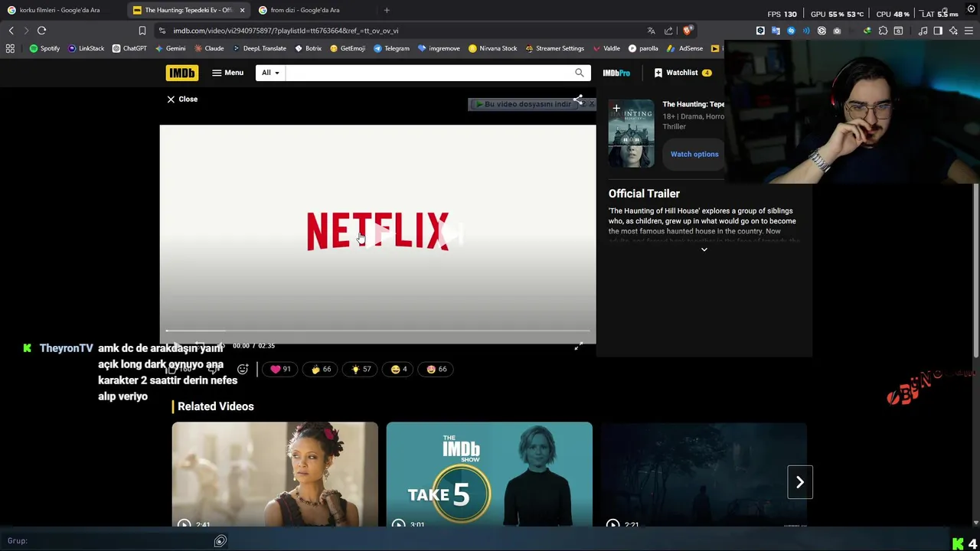This screenshot has height=551, width=980.
Task: Open a new browser tab
Action: [387, 10]
